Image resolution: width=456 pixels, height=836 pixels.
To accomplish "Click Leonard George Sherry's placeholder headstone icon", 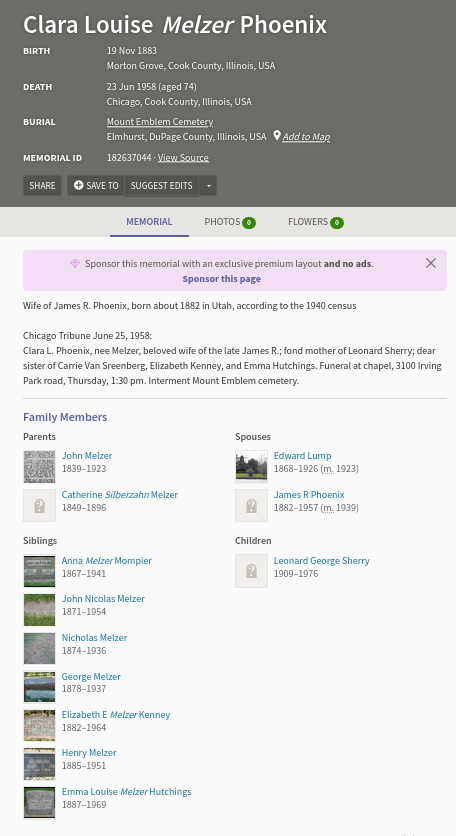I will pos(252,571).
